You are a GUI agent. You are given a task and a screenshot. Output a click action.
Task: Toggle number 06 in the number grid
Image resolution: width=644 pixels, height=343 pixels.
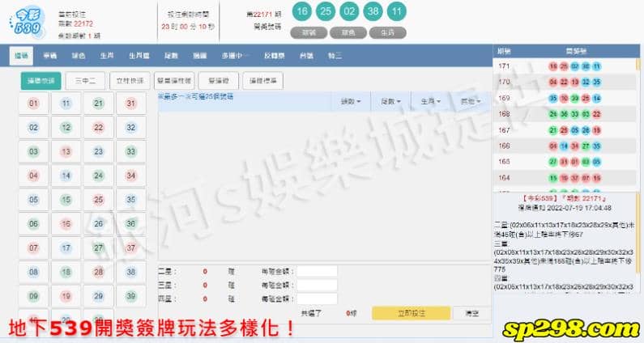coord(34,223)
